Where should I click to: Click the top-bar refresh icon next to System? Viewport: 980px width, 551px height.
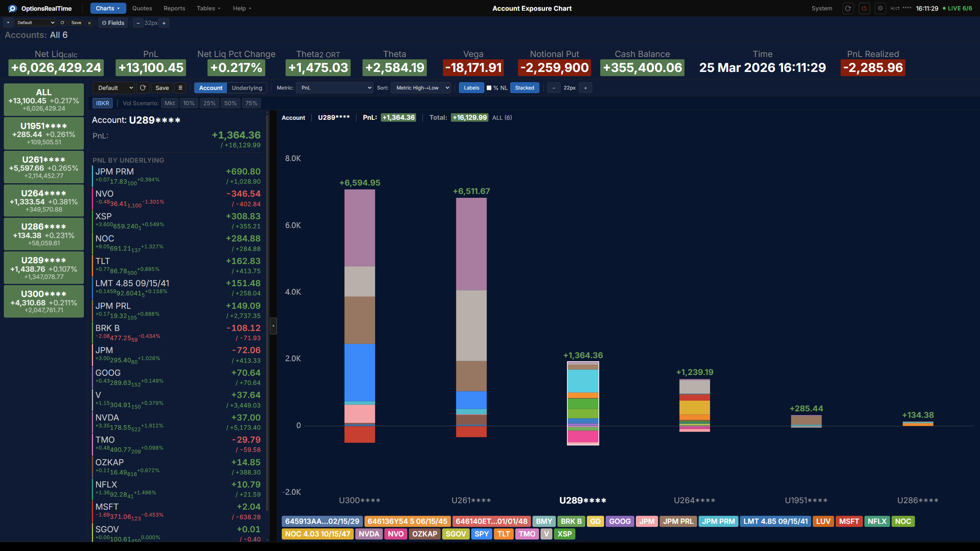tap(848, 8)
